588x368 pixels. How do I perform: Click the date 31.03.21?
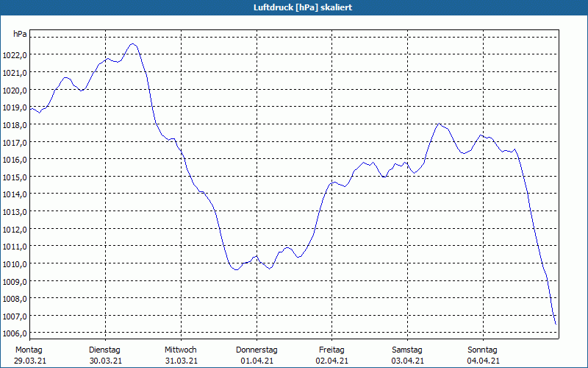(181, 361)
